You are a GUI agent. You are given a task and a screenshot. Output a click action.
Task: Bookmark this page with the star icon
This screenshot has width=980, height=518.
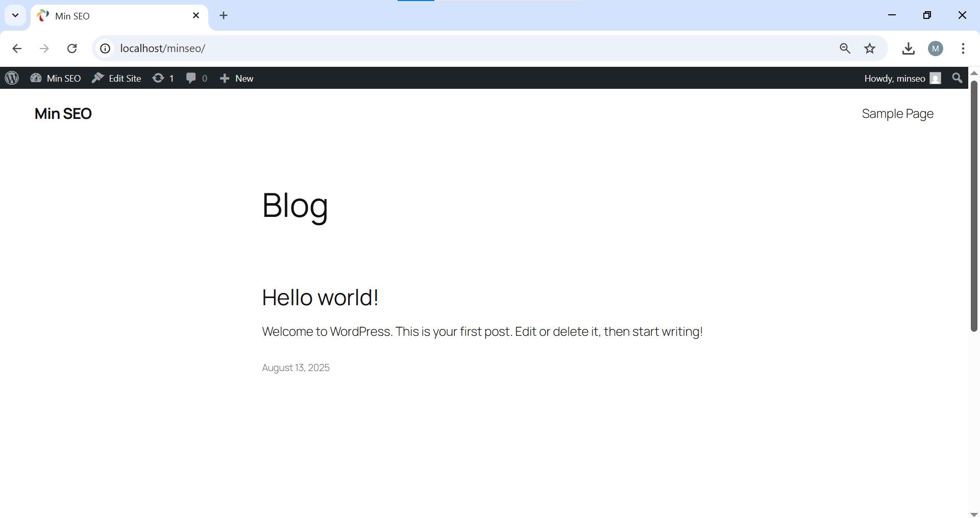point(870,48)
